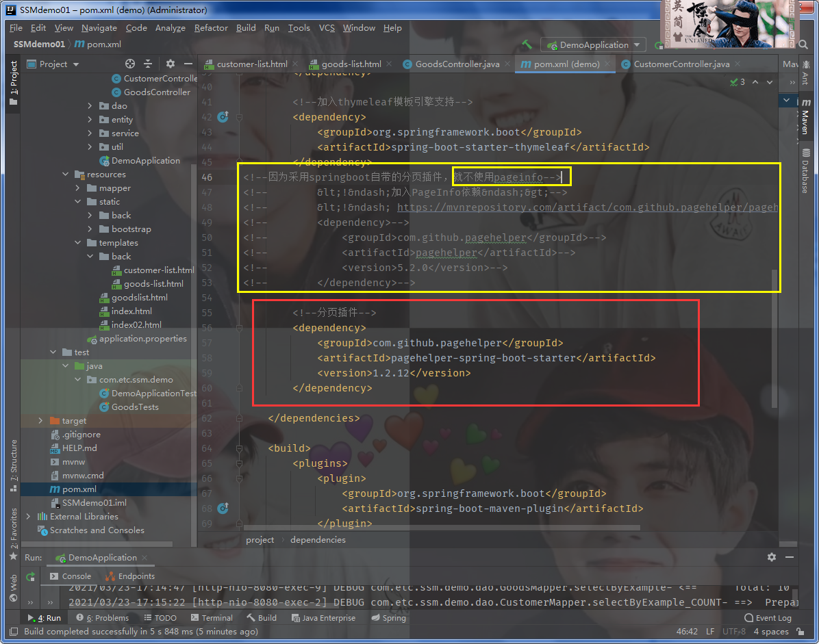819x644 pixels.
Task: Click the UTF-8 encoding indicator
Action: [x=734, y=632]
